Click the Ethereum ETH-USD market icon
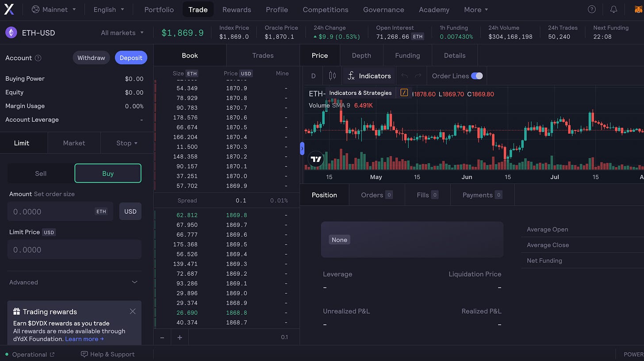The height and width of the screenshot is (361, 644). coord(11,33)
